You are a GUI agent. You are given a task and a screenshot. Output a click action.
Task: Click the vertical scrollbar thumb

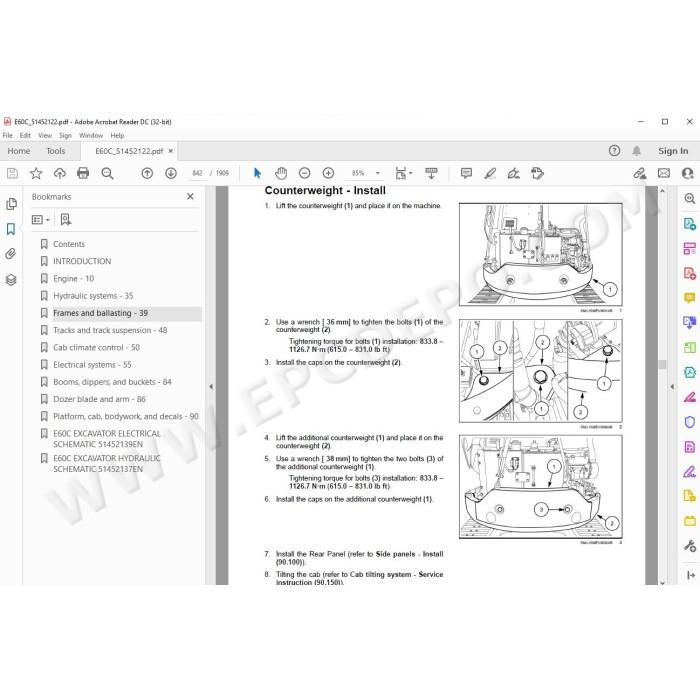coord(662,365)
